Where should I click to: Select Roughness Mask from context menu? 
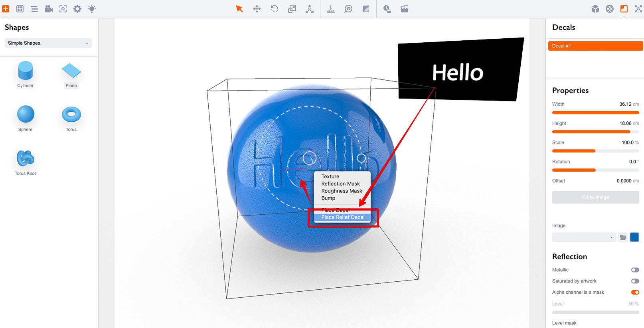tap(342, 191)
